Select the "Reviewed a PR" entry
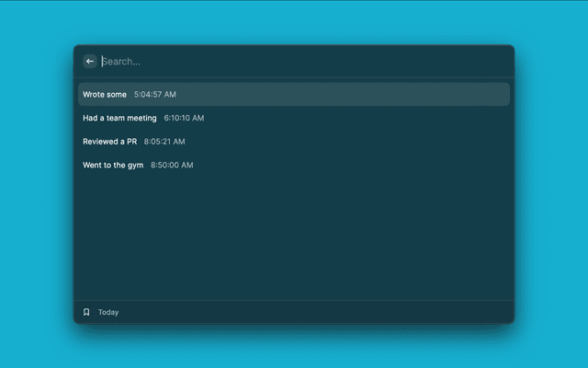The image size is (588, 368). coord(109,142)
